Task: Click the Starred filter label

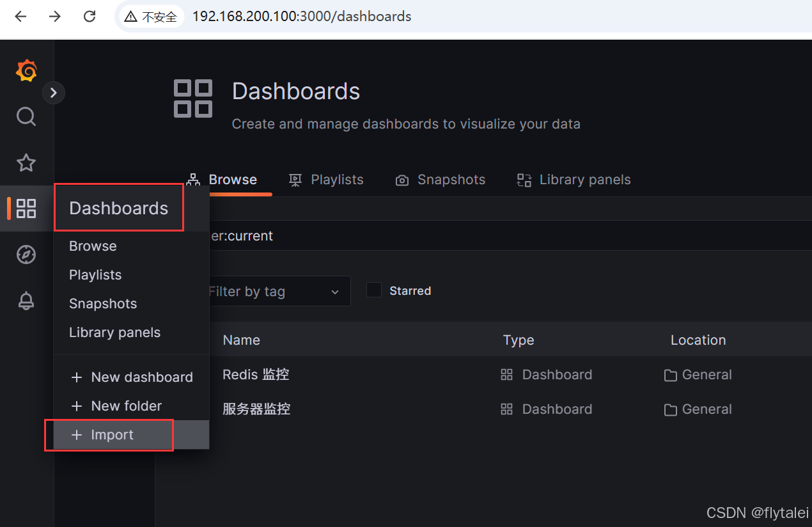Action: (x=410, y=290)
